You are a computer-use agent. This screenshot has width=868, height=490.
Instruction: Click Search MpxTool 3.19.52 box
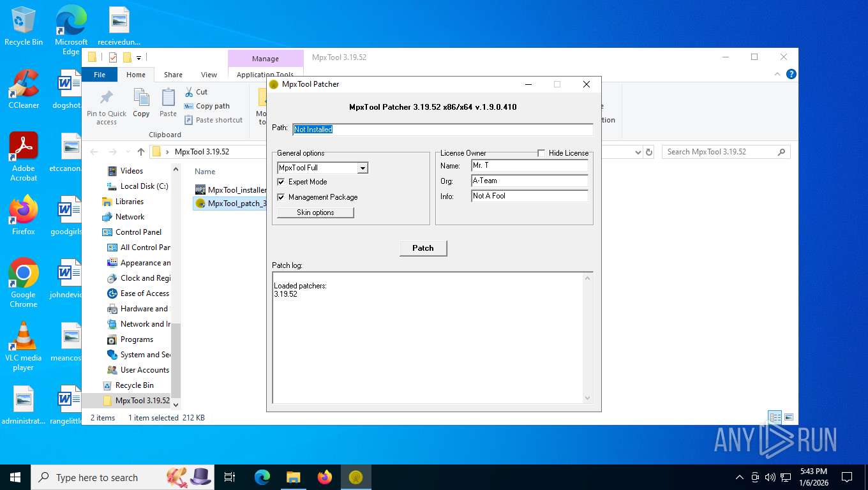click(x=726, y=152)
